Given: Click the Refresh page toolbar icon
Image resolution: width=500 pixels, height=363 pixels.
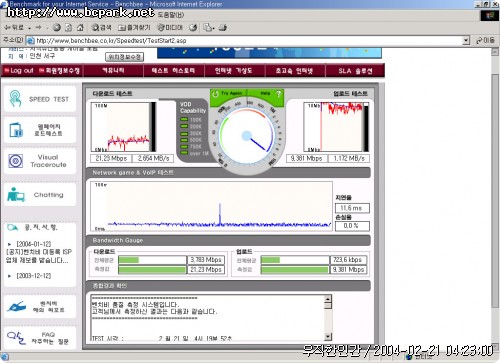Looking at the screenshot, I should 68,28.
